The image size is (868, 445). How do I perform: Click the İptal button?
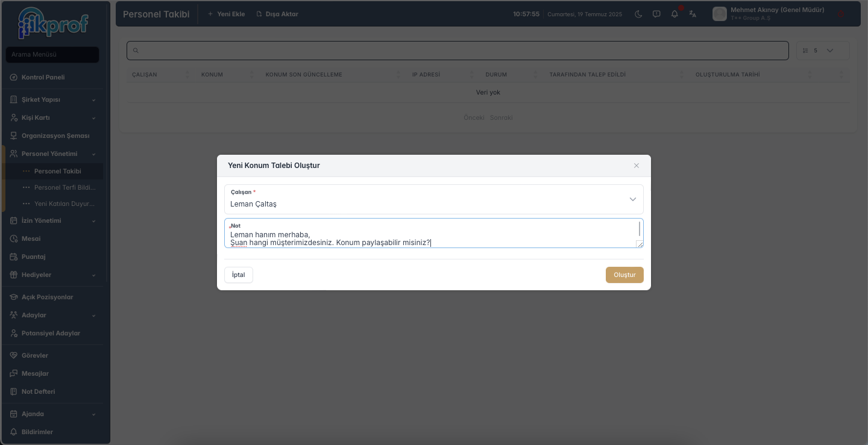coord(239,275)
